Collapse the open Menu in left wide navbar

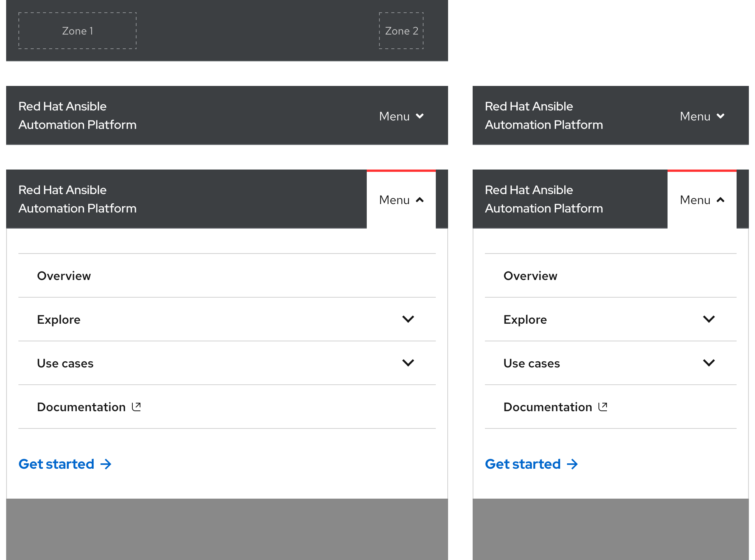point(401,200)
